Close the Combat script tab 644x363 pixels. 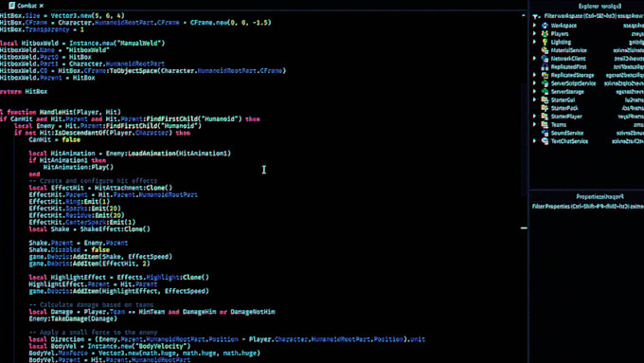pos(42,6)
